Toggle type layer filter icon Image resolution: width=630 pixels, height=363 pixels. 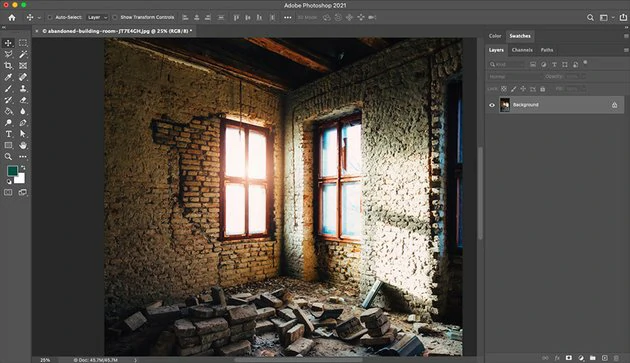point(554,64)
